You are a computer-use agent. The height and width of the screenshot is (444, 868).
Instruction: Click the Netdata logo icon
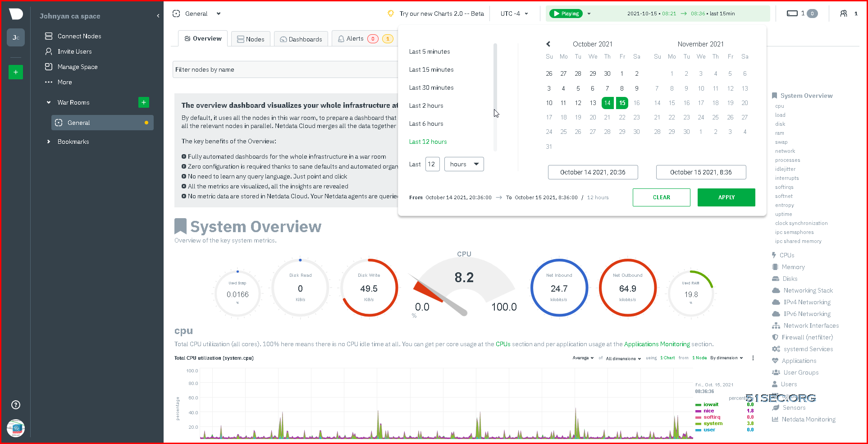pyautogui.click(x=16, y=14)
